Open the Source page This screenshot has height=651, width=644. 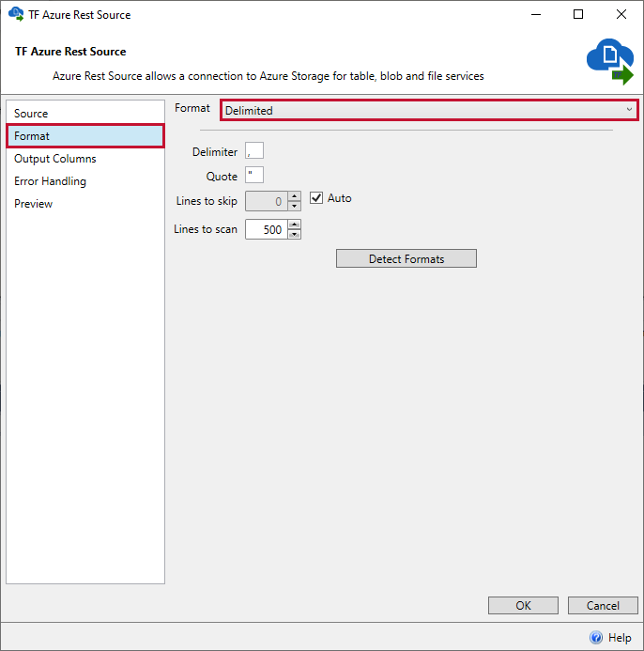pyautogui.click(x=85, y=114)
